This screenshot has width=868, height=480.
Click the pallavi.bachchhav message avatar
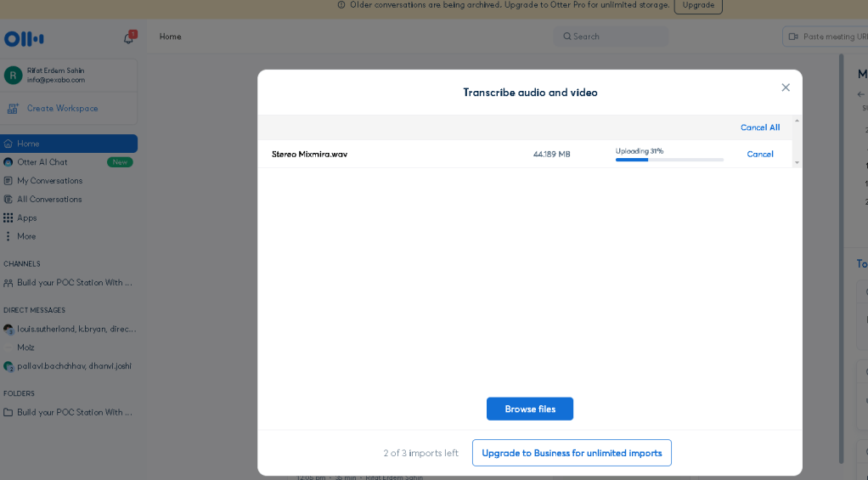(x=8, y=366)
